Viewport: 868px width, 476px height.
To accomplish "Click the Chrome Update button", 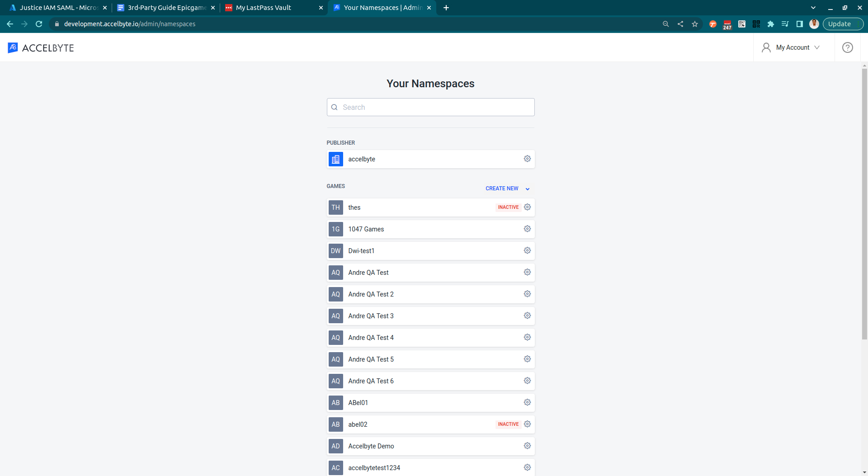I will (843, 24).
